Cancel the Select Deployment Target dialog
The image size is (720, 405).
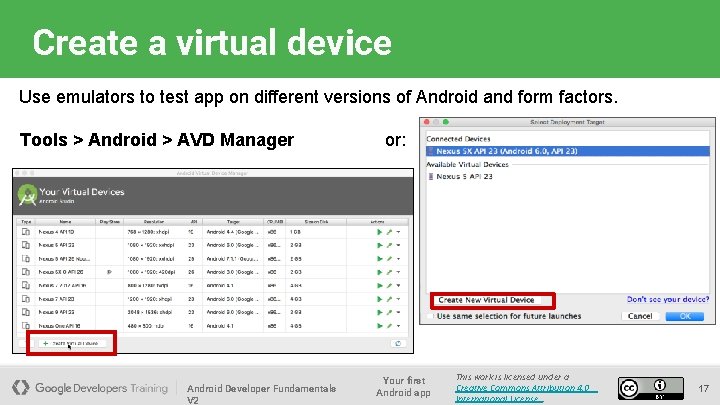tap(640, 316)
